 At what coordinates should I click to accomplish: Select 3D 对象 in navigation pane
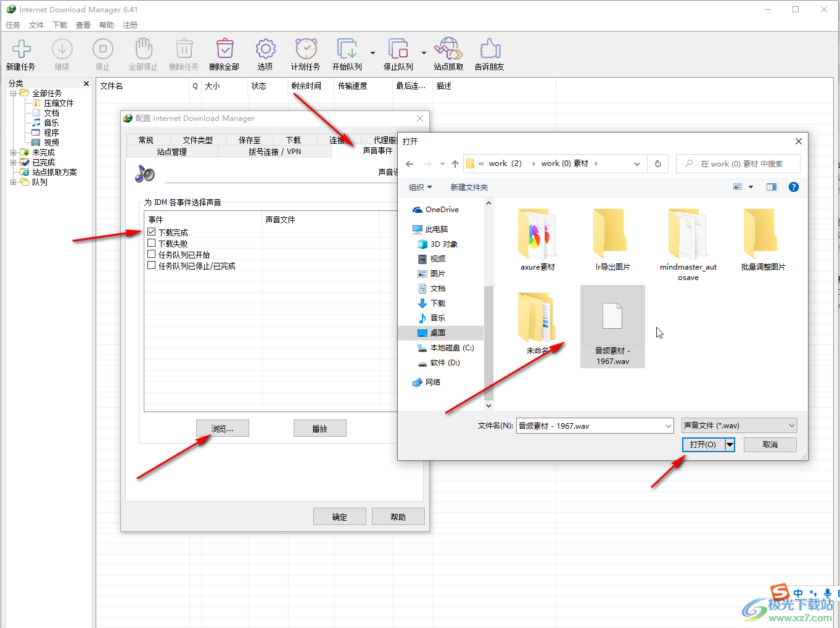437,244
